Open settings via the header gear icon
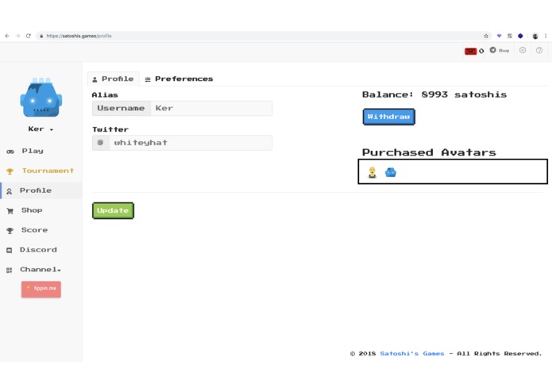 click(x=523, y=50)
